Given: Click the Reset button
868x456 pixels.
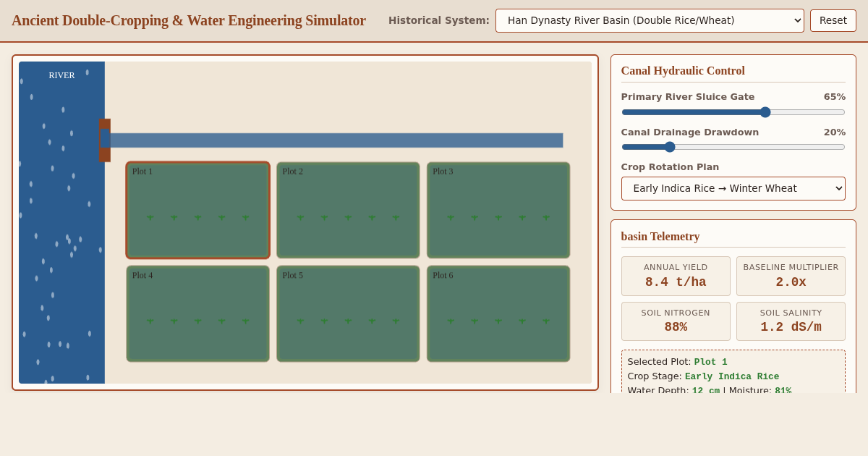Looking at the screenshot, I should click(x=833, y=20).
